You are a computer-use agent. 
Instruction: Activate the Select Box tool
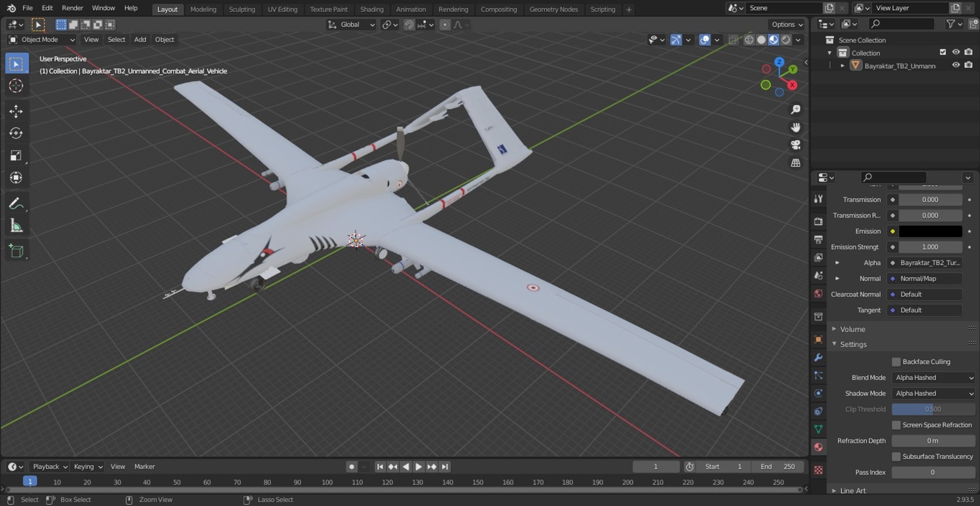[16, 64]
